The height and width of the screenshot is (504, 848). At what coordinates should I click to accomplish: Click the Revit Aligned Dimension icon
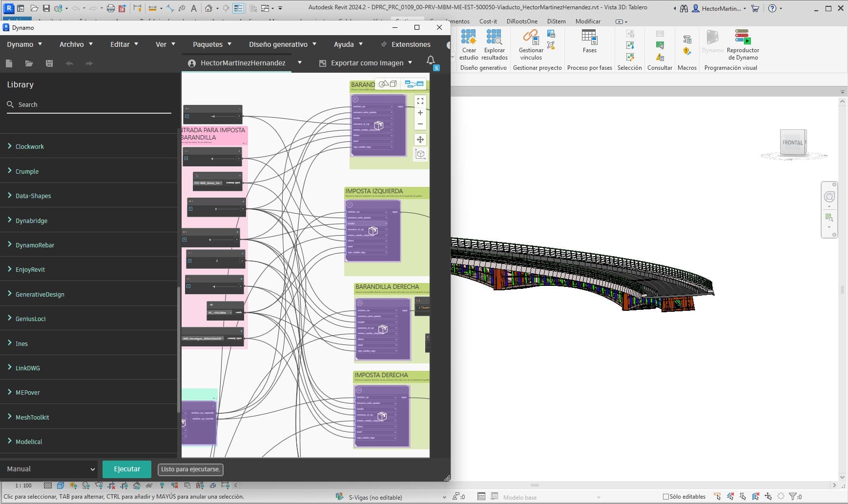click(170, 8)
